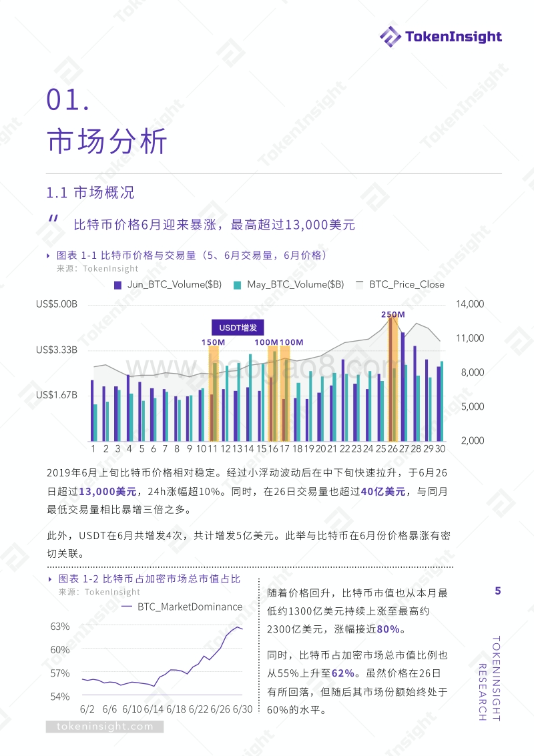Click section title "1.1 市场概况"
This screenshot has width=534, height=756.
click(90, 192)
